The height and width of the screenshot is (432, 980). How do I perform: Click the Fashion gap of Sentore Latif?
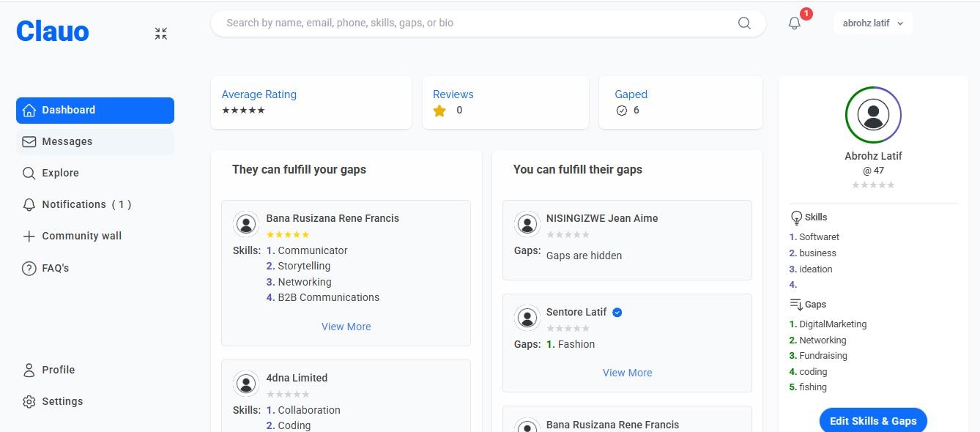pos(576,345)
